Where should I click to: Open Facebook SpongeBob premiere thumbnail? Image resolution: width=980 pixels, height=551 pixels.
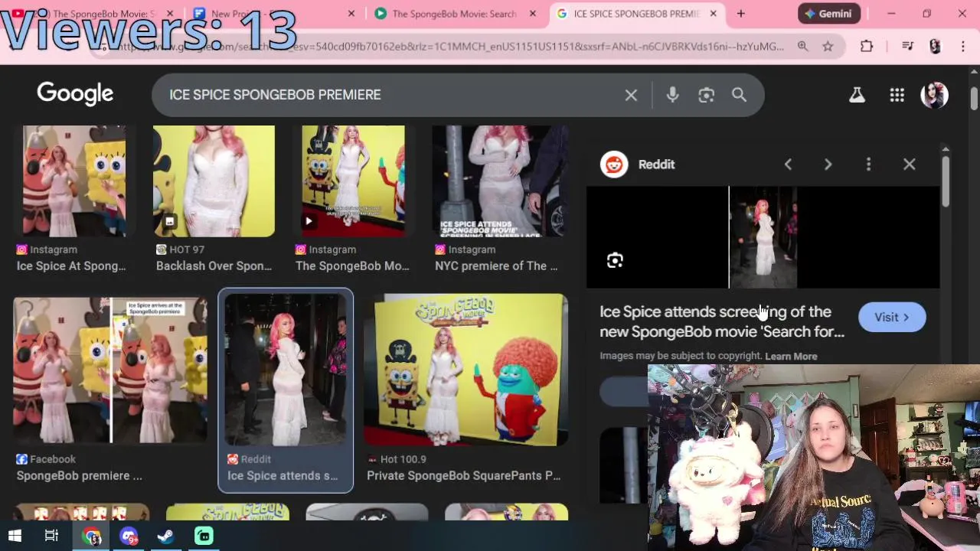tap(110, 370)
